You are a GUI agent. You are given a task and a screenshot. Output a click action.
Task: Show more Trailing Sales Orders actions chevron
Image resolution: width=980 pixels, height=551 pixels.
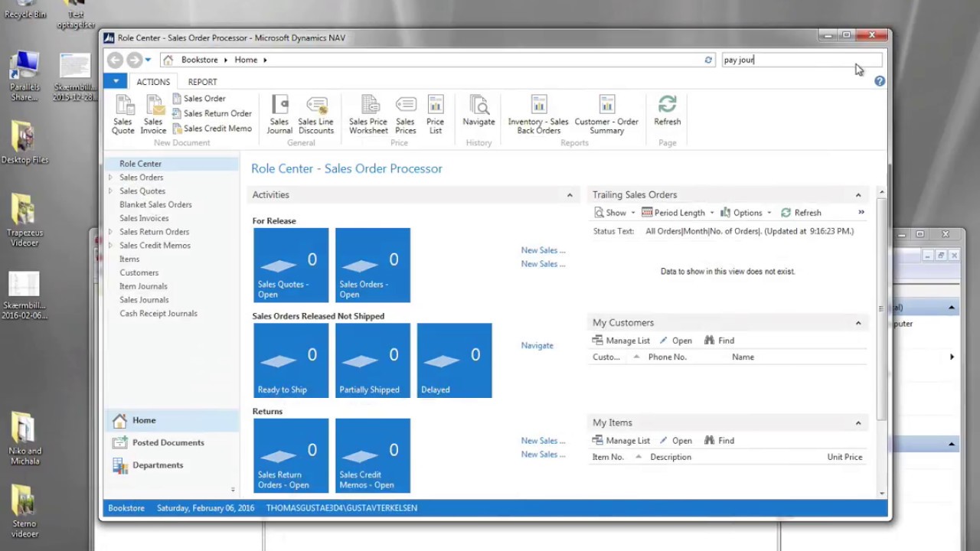[861, 213]
